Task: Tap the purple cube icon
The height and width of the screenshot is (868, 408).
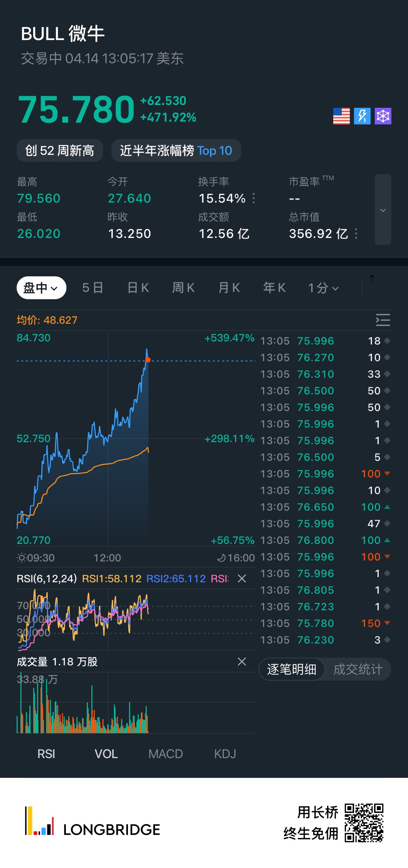Action: pos(383,116)
